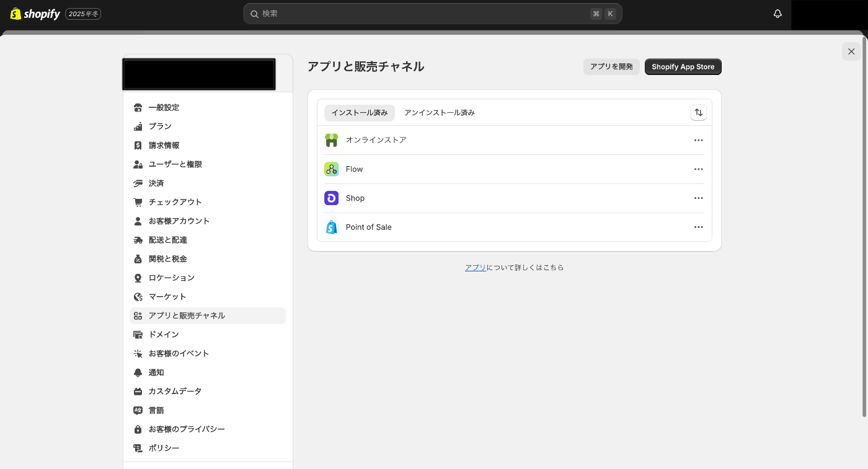Open the オンラインストア app name
The width and height of the screenshot is (868, 469).
[x=376, y=140]
